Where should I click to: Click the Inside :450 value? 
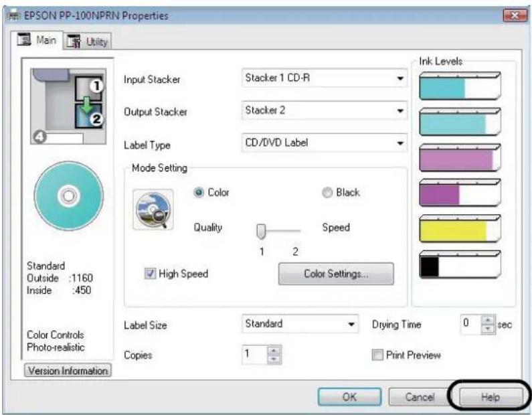59,290
